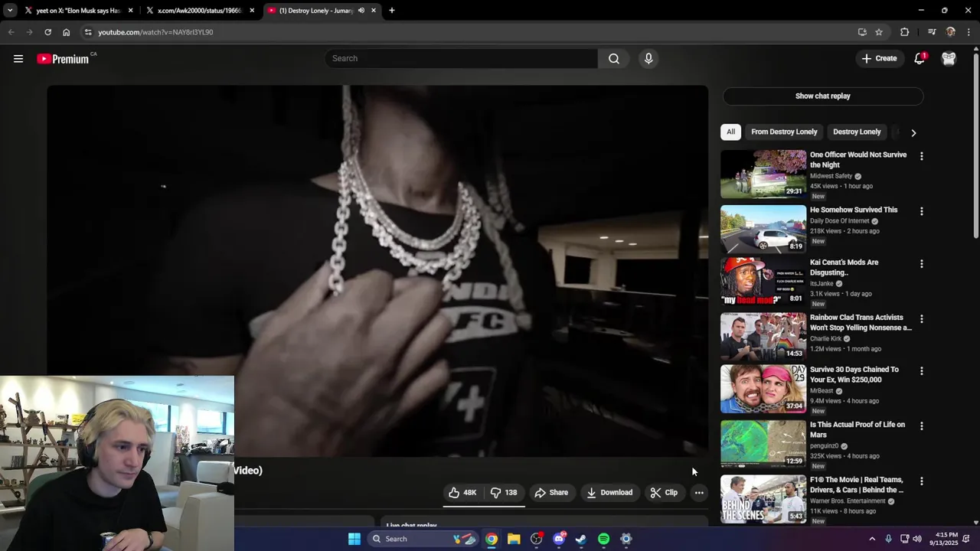Screen dimensions: 980x551
Task: Open options for One Officer Would Not Survive video
Action: tap(921, 156)
